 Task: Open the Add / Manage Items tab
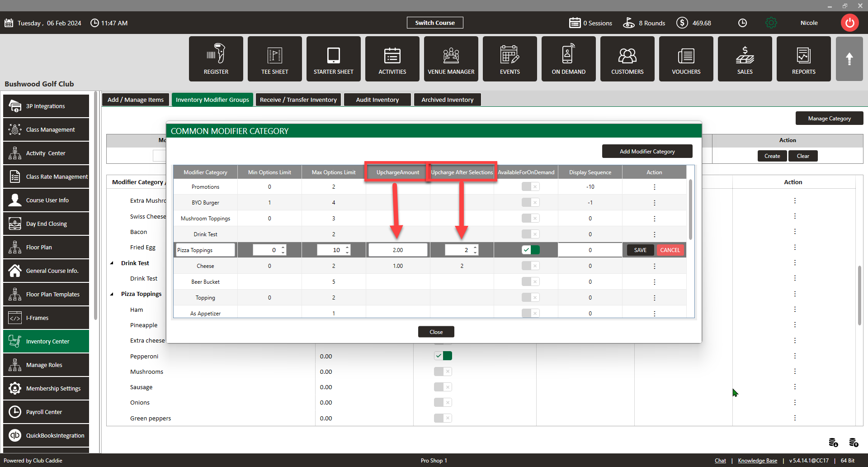click(x=136, y=100)
